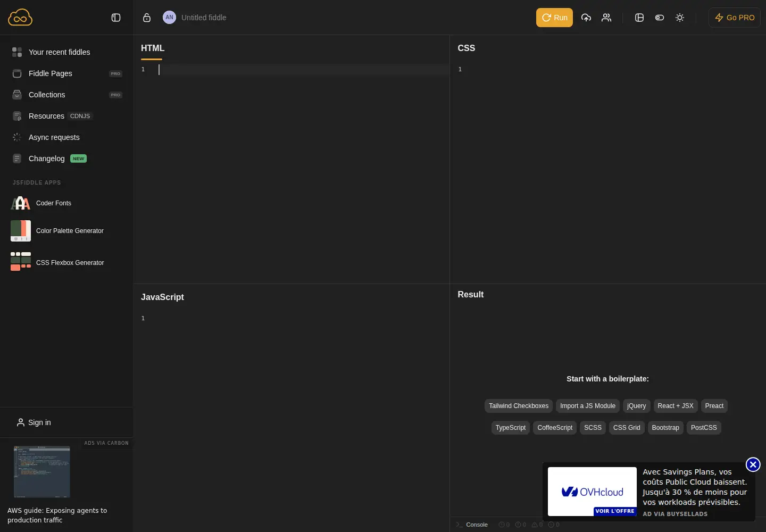
Task: Start with the SCSS boilerplate
Action: click(593, 428)
